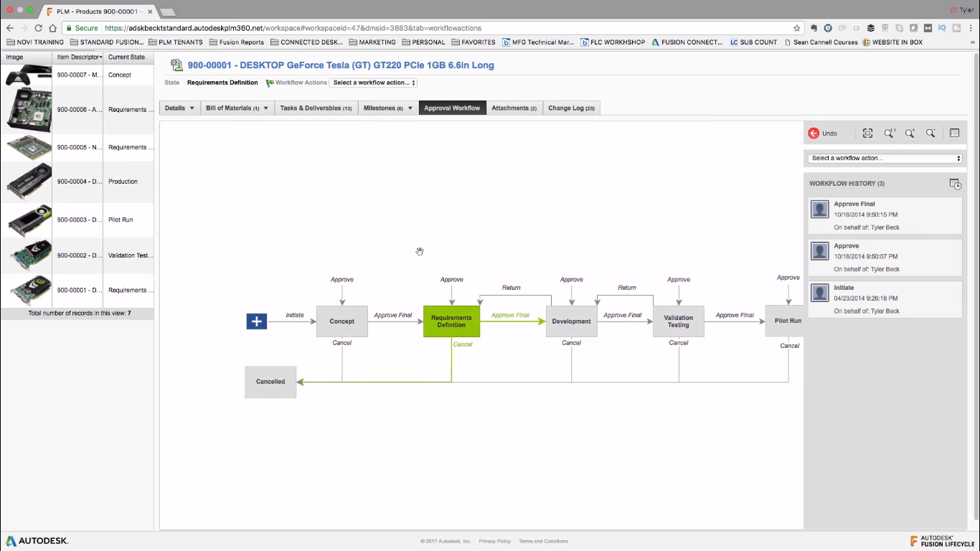Click the product icon beside the item title
Screen dimensions: 980x551
click(176, 65)
